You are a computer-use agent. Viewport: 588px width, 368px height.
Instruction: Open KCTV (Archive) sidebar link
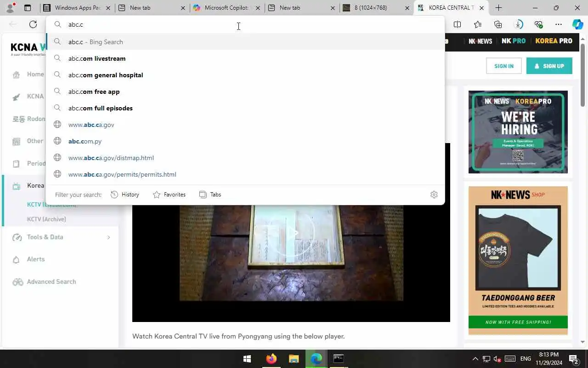coord(46,219)
